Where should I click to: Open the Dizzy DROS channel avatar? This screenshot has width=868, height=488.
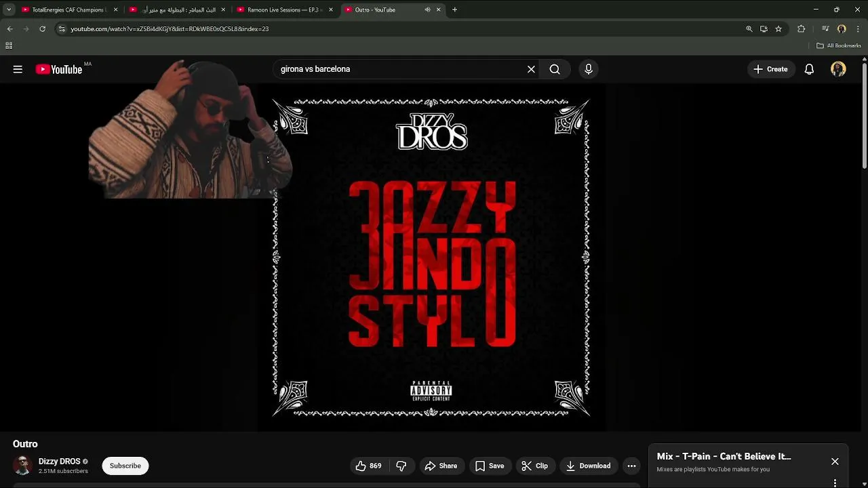pyautogui.click(x=22, y=466)
